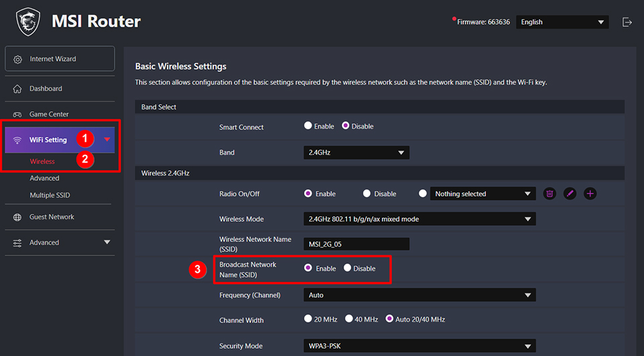Click the MSI Router title text
This screenshot has height=356, width=644.
pos(96,21)
